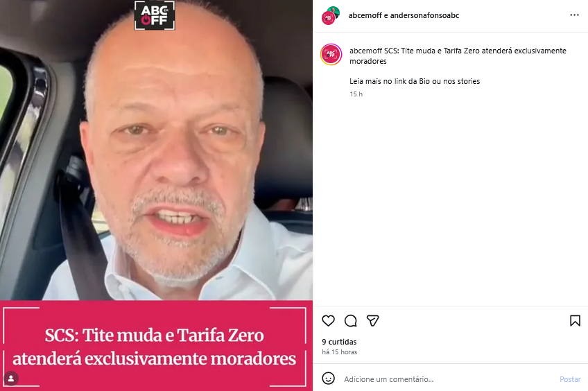Share the post via paper plane icon

coord(373,320)
